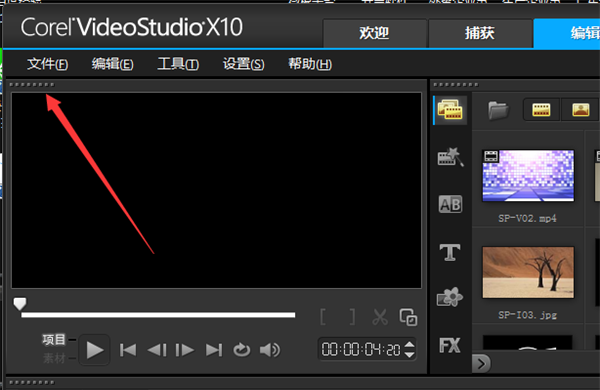
Task: Open the 帮助(H) menu
Action: 310,64
